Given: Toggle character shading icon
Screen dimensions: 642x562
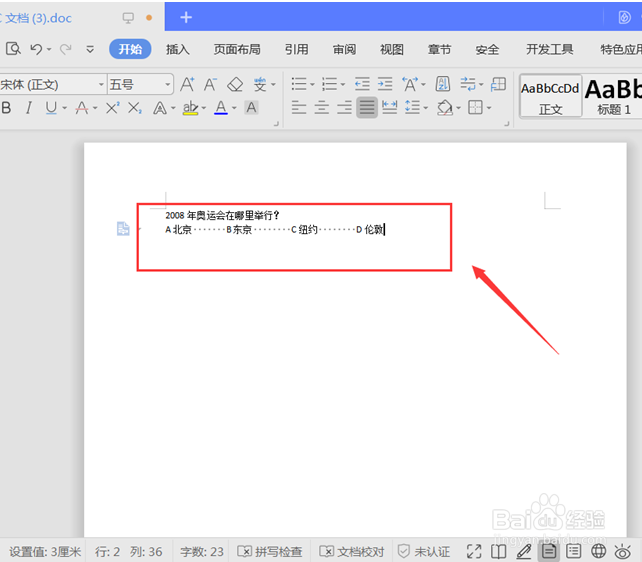Looking at the screenshot, I should (x=251, y=108).
